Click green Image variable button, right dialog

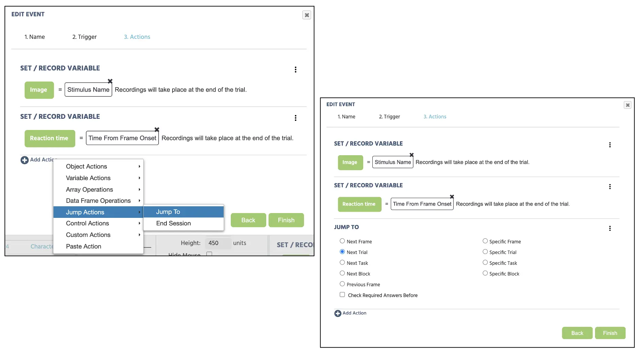[x=351, y=162]
